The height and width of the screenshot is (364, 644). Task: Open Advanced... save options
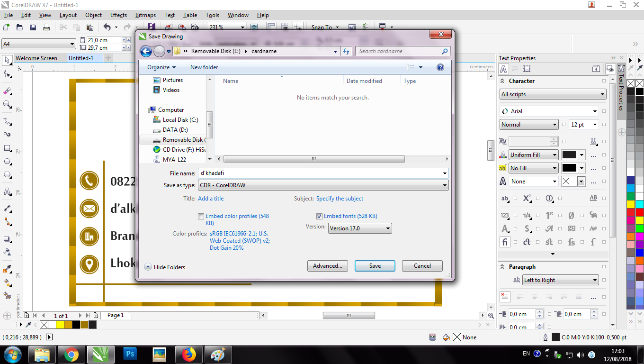tap(328, 266)
